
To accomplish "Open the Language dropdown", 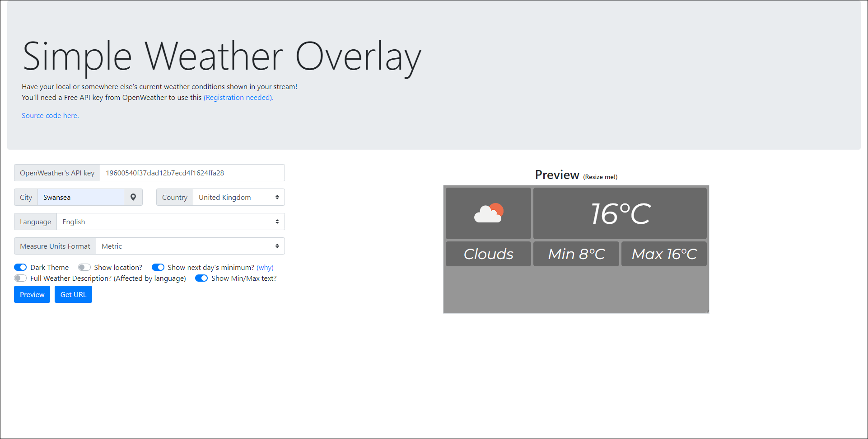I will click(x=170, y=222).
